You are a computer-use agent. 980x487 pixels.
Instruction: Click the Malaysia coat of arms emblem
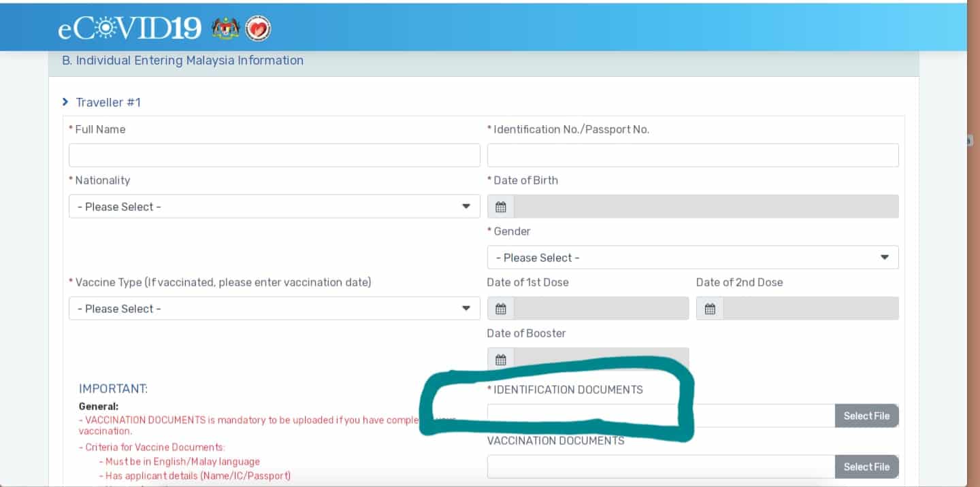click(x=225, y=29)
